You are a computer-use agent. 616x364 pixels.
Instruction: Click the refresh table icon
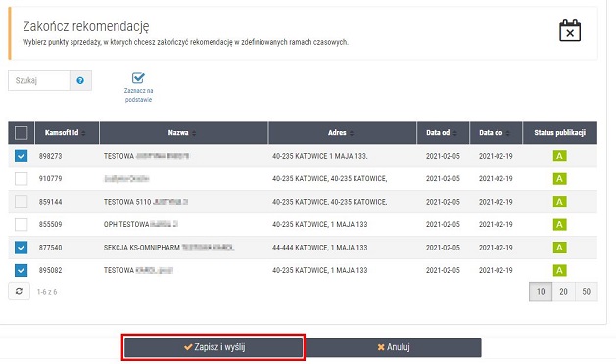pyautogui.click(x=19, y=291)
